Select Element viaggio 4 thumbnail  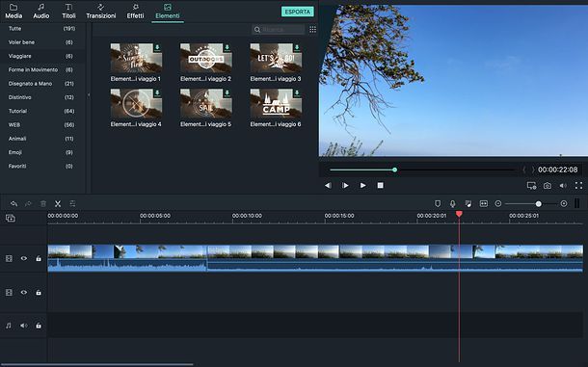(136, 103)
